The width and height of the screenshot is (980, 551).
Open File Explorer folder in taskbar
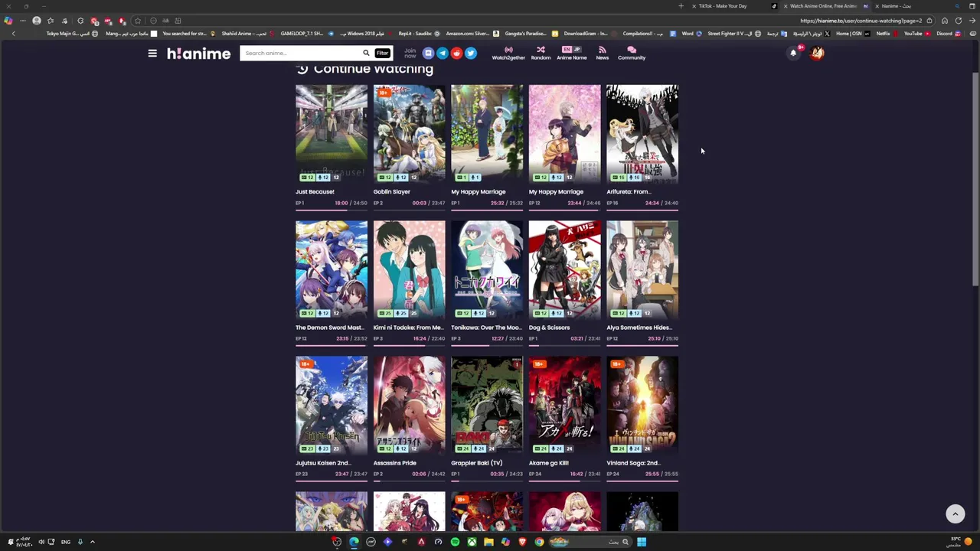pyautogui.click(x=488, y=542)
